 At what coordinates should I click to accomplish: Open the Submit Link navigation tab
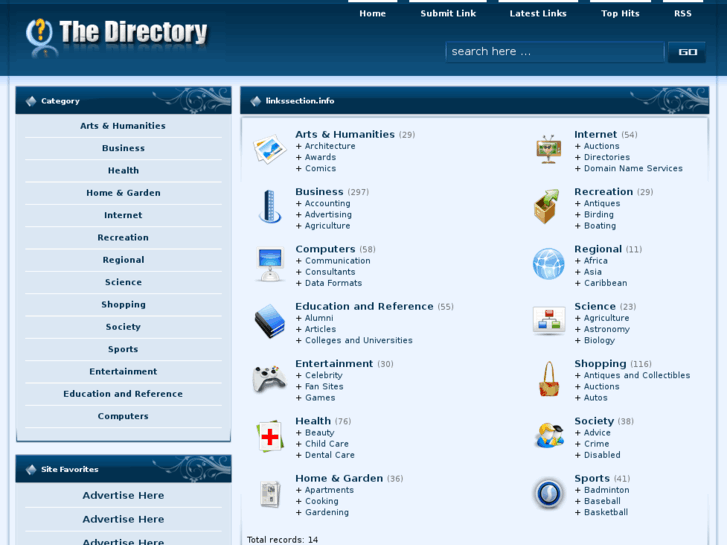click(x=448, y=13)
